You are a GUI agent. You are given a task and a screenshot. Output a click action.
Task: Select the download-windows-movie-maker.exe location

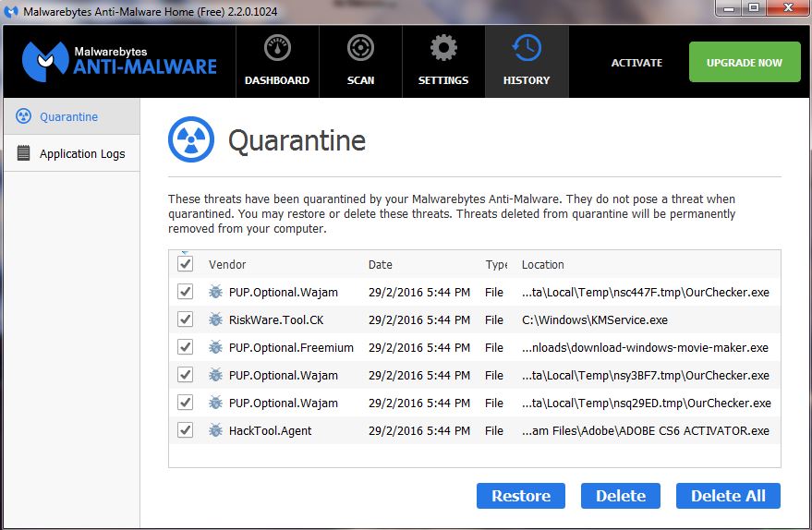[x=645, y=347]
